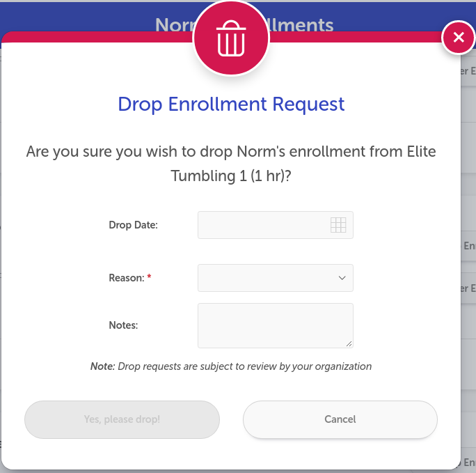Click the trash can icon atop dialog

coord(231,38)
